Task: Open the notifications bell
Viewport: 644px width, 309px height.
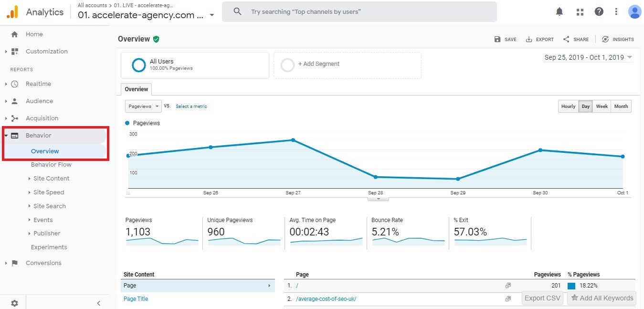Action: pyautogui.click(x=560, y=12)
